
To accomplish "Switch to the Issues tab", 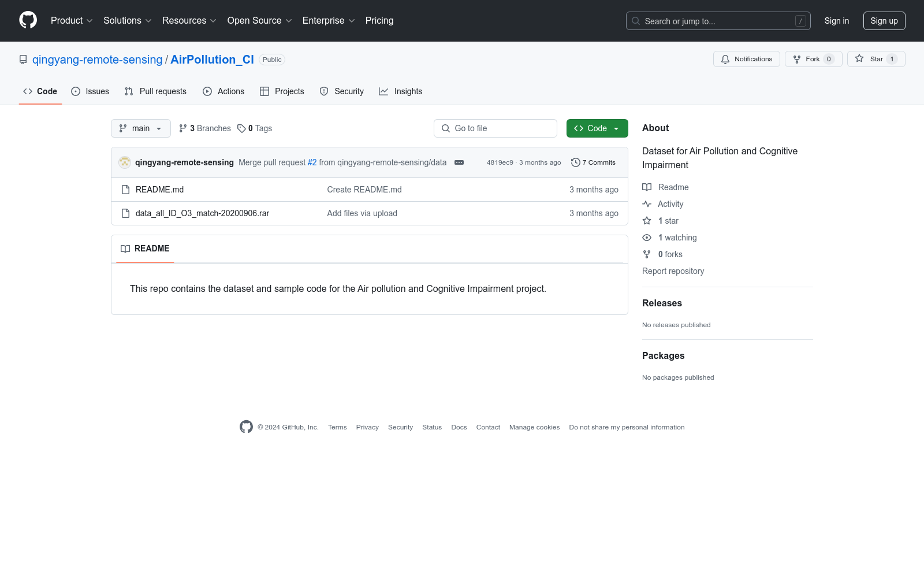I will [x=90, y=91].
